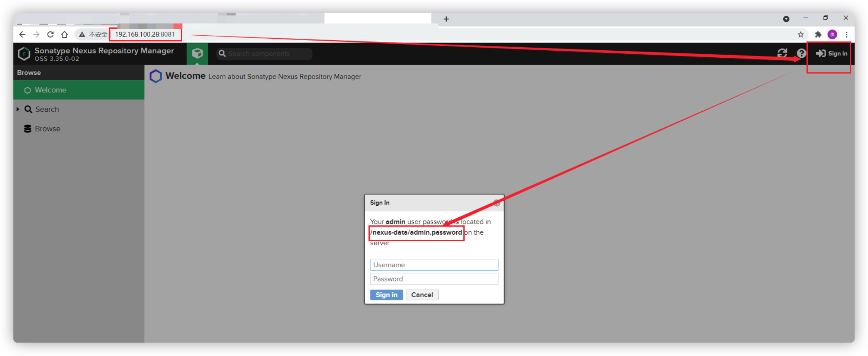Refresh the Nexus view
Screen dimensions: 868x356
(782, 53)
